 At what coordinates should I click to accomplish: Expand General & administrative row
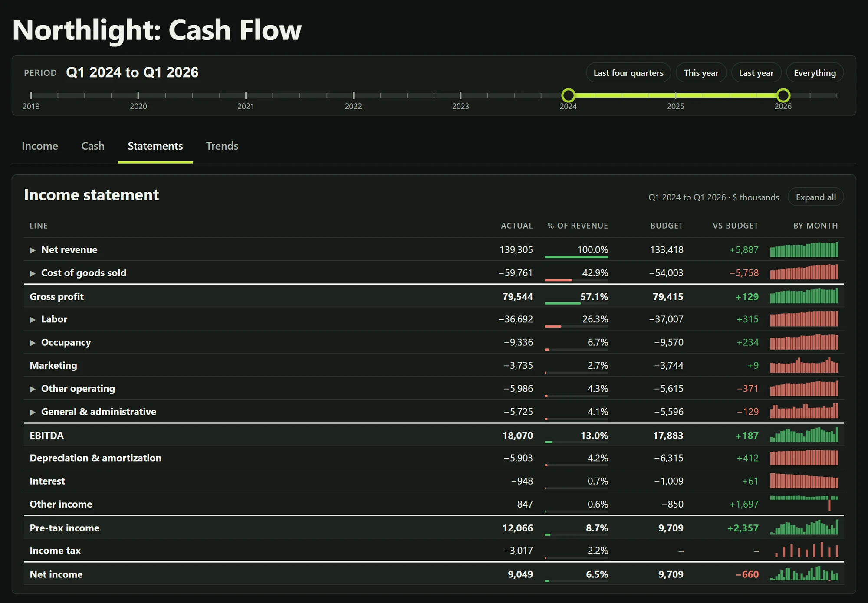[33, 412]
